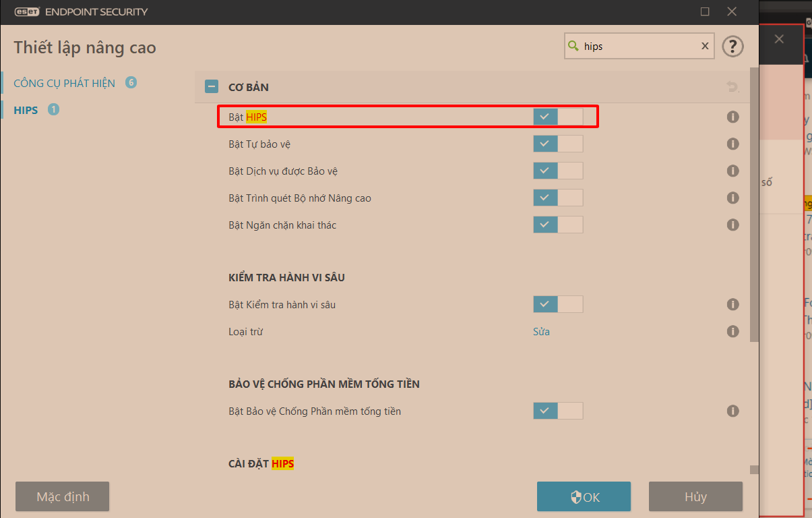Click the search magnifier icon
Screen dimensions: 812x518
573,46
